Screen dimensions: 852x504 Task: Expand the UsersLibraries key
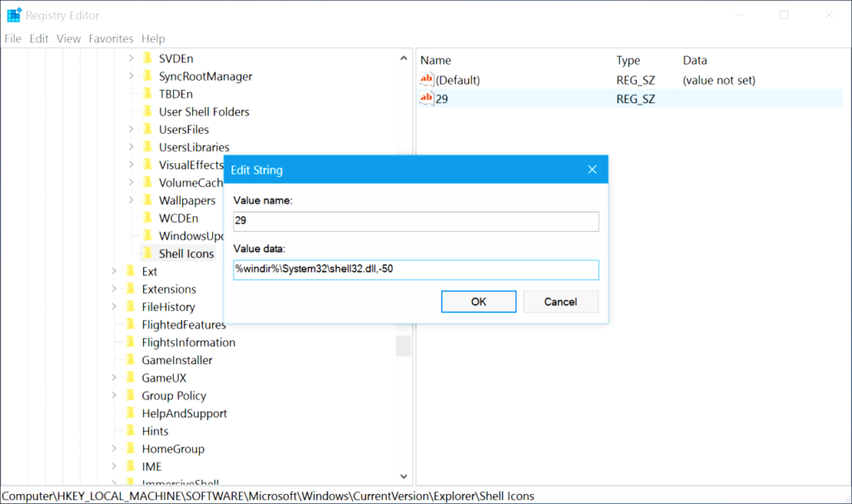(131, 147)
